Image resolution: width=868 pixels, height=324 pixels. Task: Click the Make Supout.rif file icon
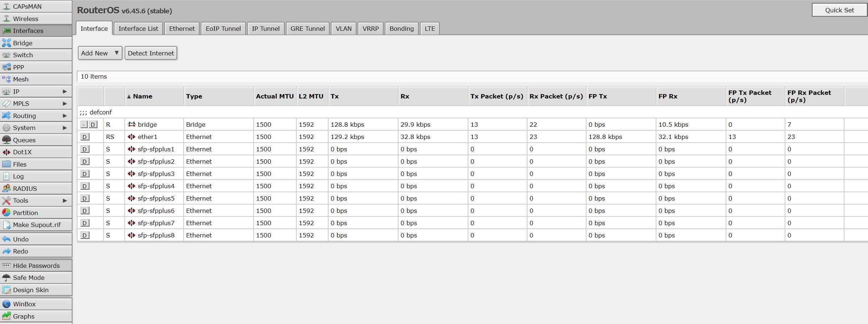coord(6,225)
